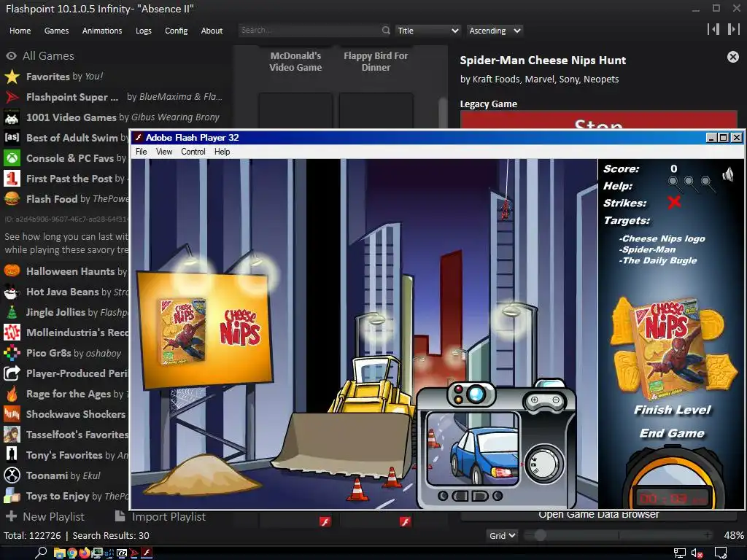Select the "Tony's Favorites" playlist row

coord(64,455)
